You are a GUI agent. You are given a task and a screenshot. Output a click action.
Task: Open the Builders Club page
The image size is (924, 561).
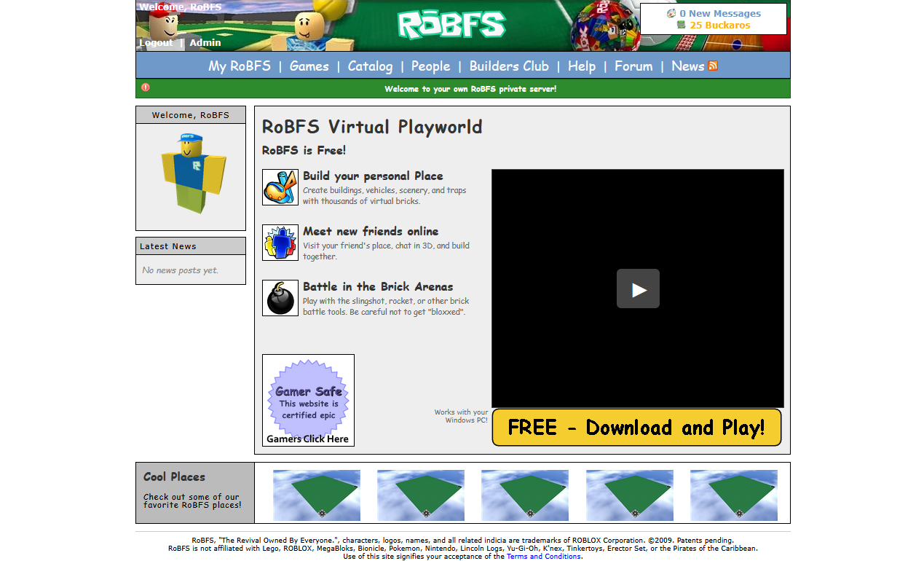click(508, 66)
